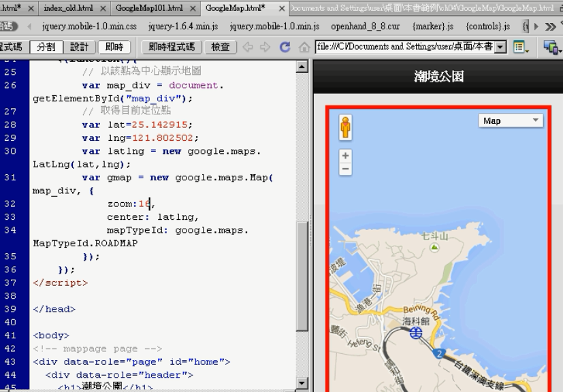Click MapTypeId.ROADMAP text in code
Image resolution: width=563 pixels, height=392 pixels.
pyautogui.click(x=86, y=244)
